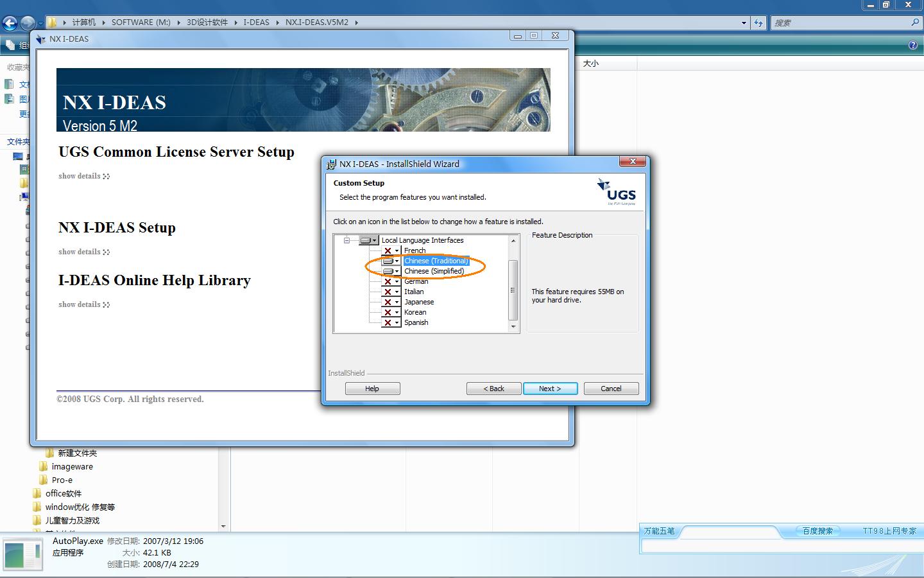The image size is (924, 578).
Task: Maximize the NX I-DEAS autoplay window
Action: click(x=535, y=36)
